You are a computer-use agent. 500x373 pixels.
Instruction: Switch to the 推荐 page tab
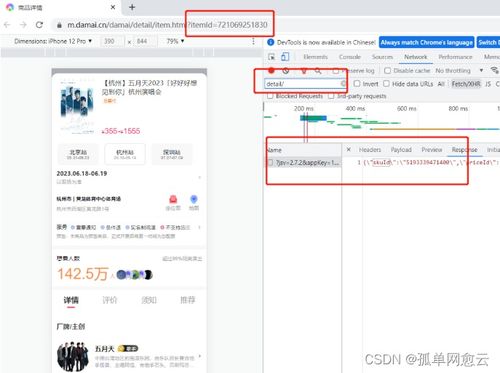[188, 300]
